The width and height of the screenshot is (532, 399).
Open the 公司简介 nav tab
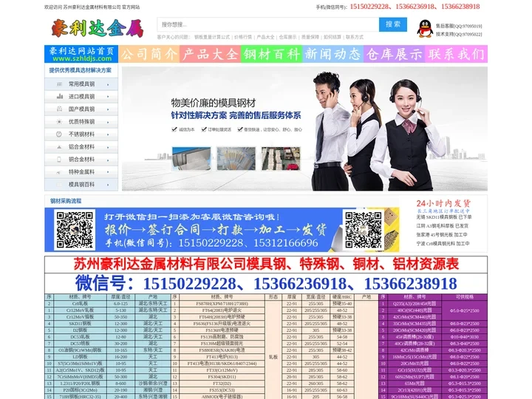tap(149, 54)
